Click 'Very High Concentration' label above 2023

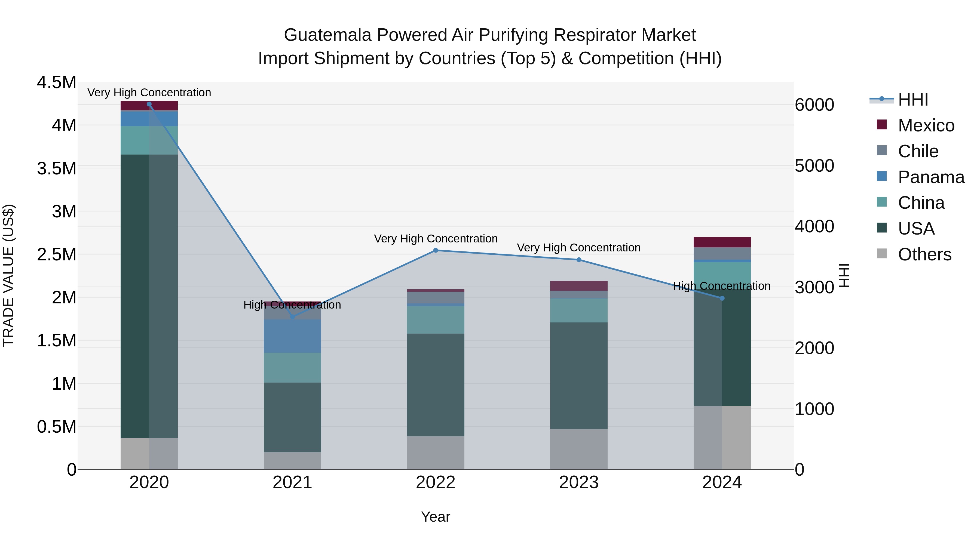tap(579, 248)
